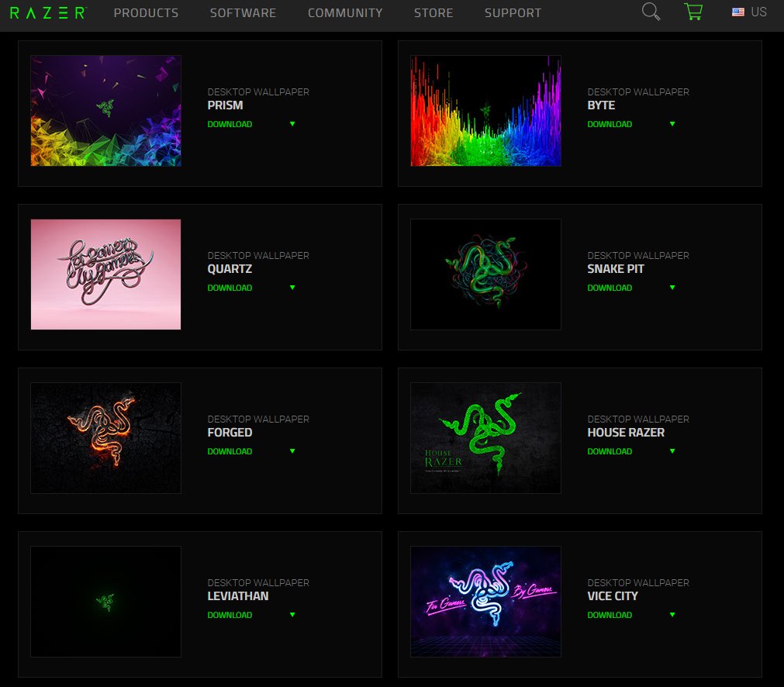This screenshot has height=687, width=784.
Task: Expand the Snake Pit download arrow
Action: 672,288
